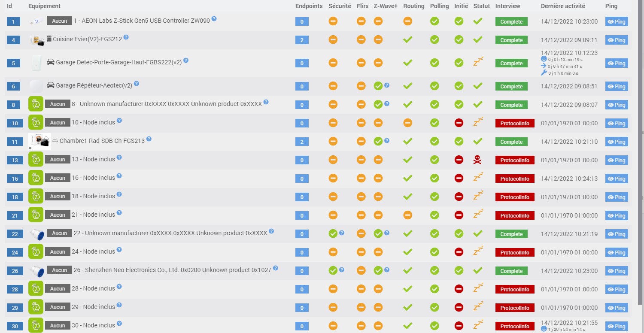Click the green Z-Wave icon of node 18
This screenshot has width=644, height=333.
pyautogui.click(x=36, y=196)
